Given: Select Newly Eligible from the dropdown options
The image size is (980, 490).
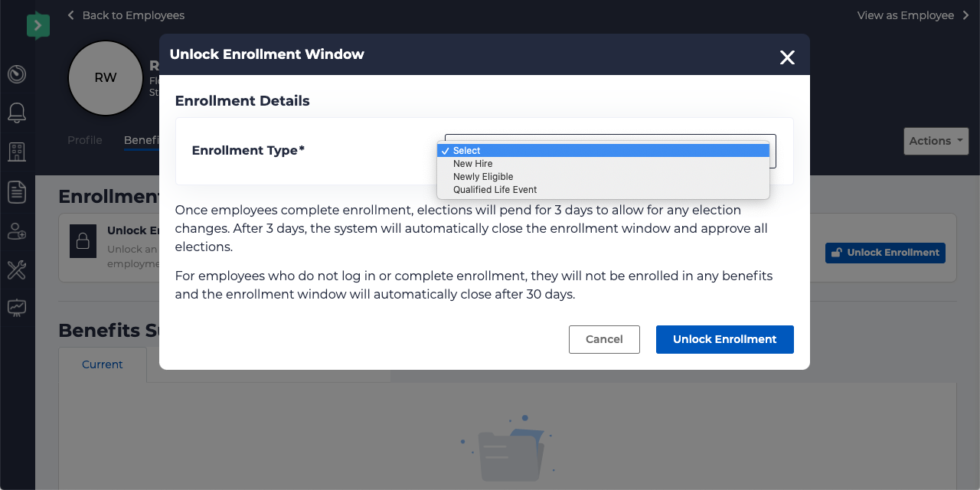Looking at the screenshot, I should [x=483, y=176].
